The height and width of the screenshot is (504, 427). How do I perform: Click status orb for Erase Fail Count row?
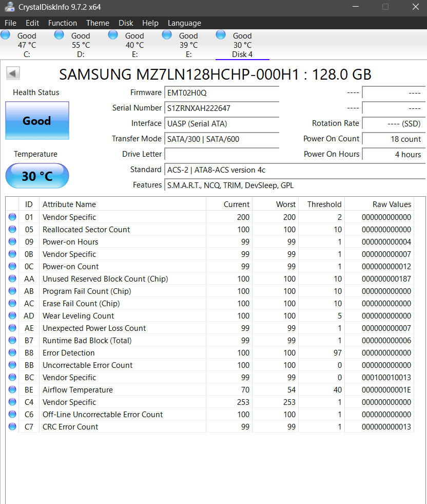pos(12,303)
